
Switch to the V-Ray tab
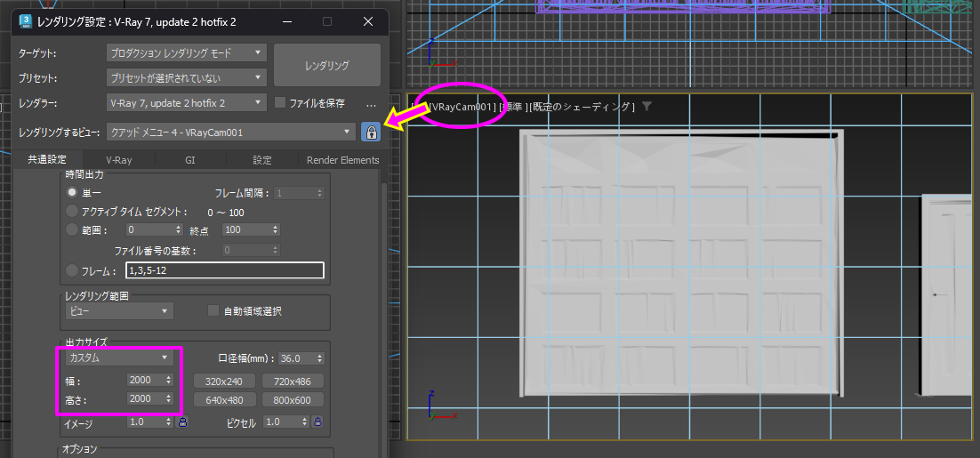[118, 160]
